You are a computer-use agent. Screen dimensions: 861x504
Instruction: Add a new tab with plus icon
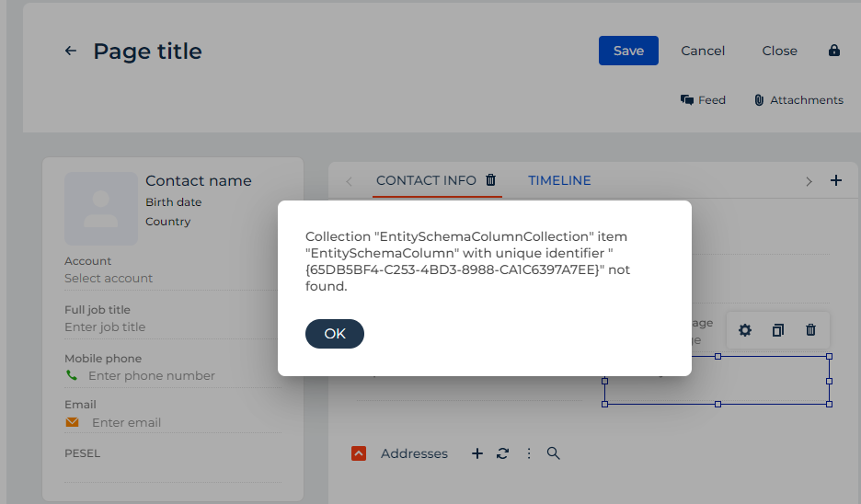coord(836,180)
